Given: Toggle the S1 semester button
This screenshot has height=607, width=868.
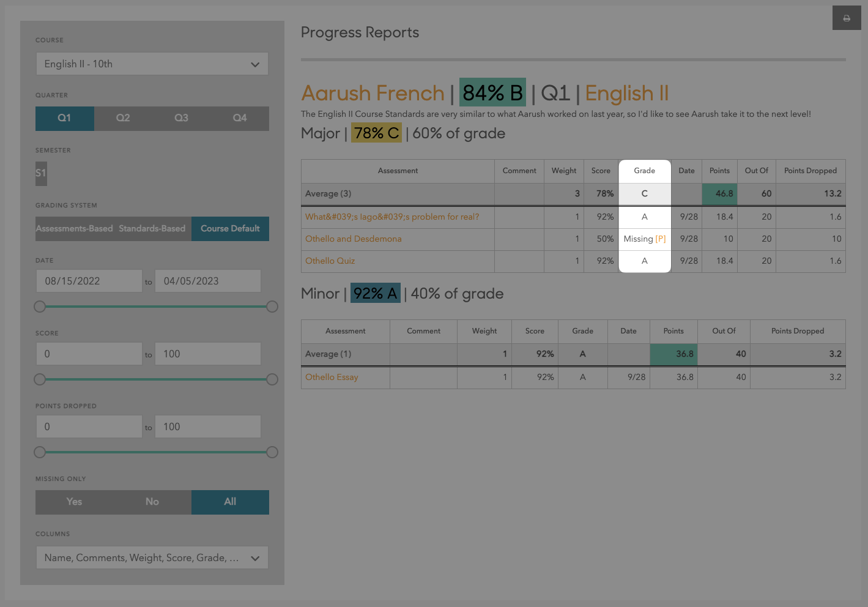Looking at the screenshot, I should tap(41, 173).
